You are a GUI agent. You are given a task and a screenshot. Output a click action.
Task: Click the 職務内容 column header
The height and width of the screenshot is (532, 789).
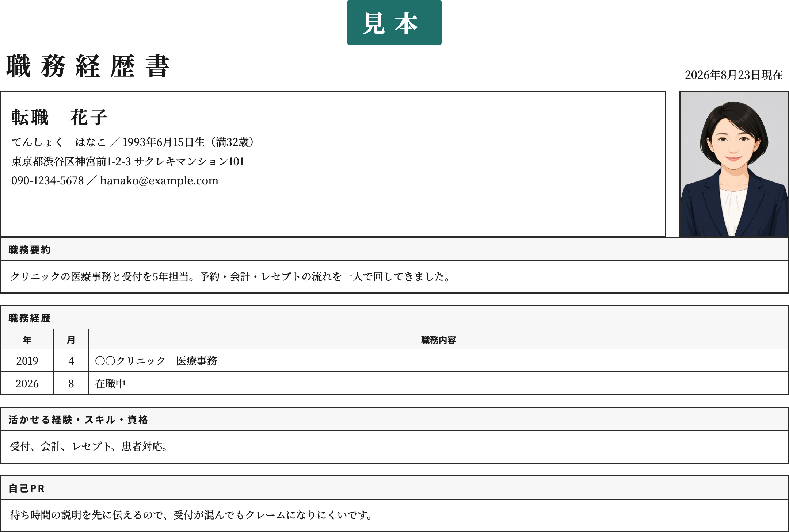tap(438, 340)
